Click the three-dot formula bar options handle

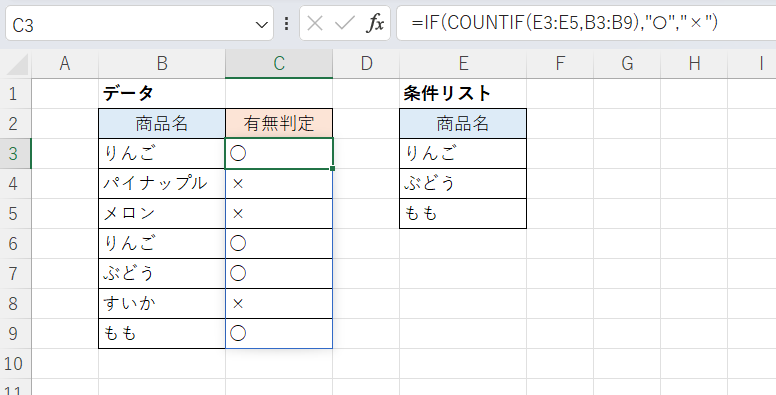[287, 23]
